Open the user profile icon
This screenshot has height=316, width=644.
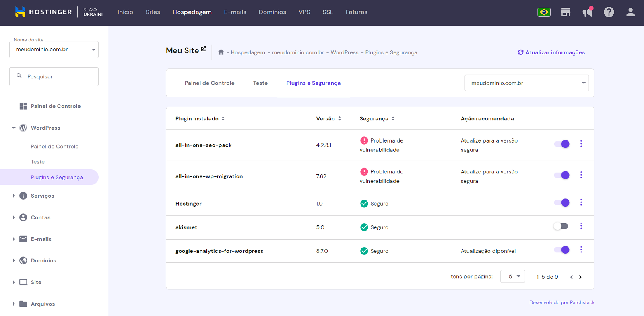coord(630,12)
